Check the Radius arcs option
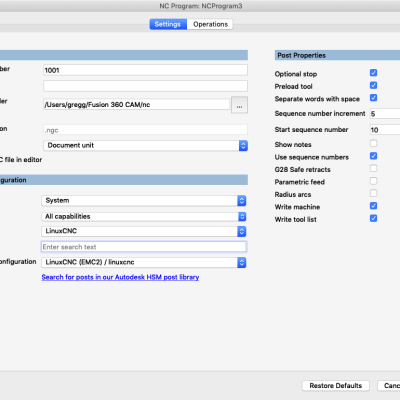This screenshot has height=400, width=400. [373, 193]
